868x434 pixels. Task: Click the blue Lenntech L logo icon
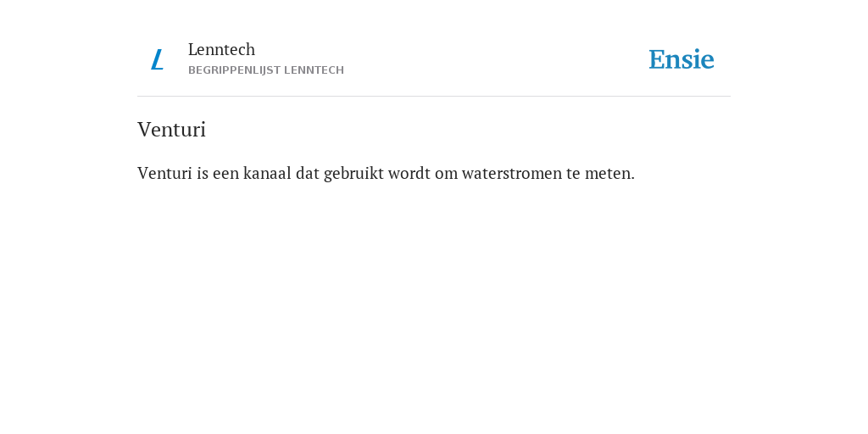click(x=157, y=59)
